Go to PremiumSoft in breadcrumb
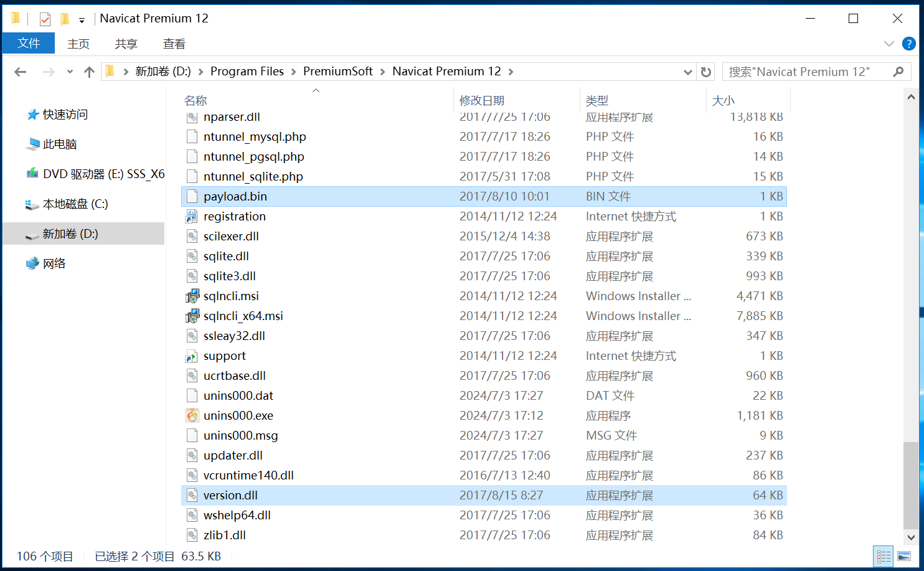 (338, 72)
